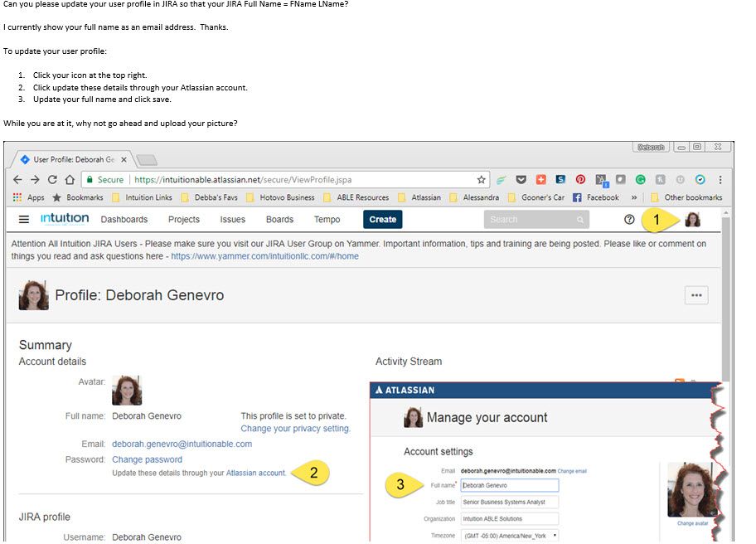
Task: Expand the Debba's Favs bookmark folder
Action: pyautogui.click(x=210, y=197)
